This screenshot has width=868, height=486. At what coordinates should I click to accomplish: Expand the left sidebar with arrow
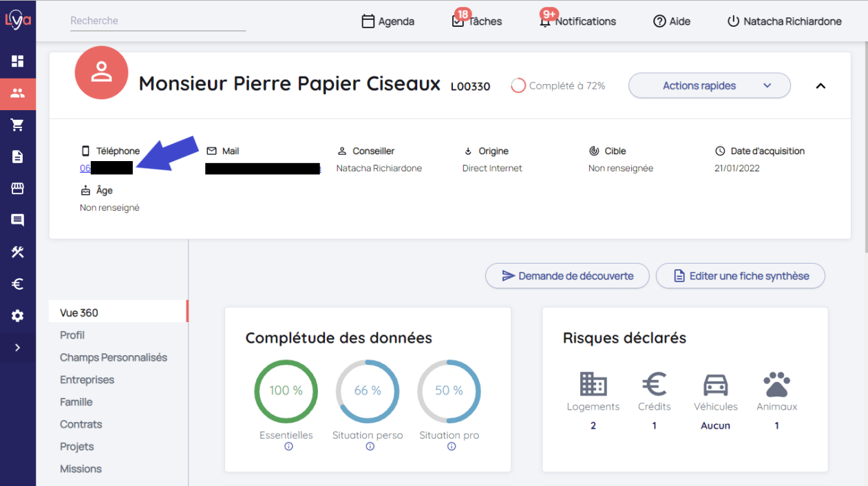coord(18,348)
